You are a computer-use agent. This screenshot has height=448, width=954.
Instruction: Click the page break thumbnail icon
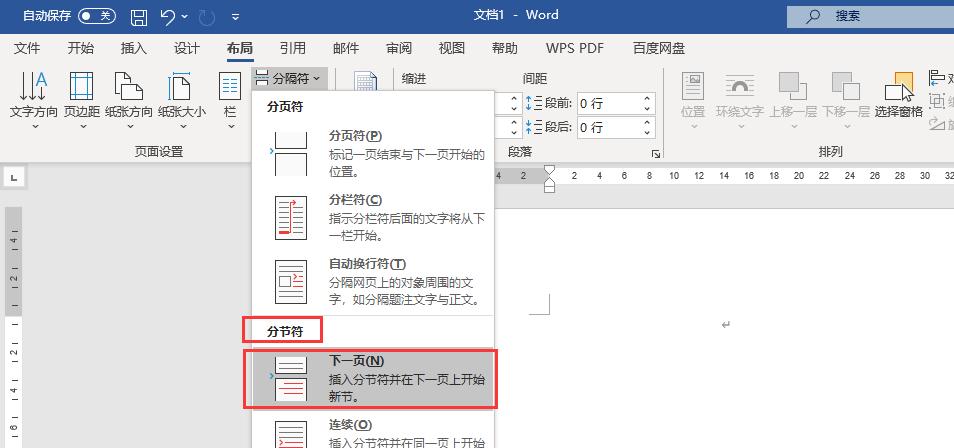coord(290,154)
